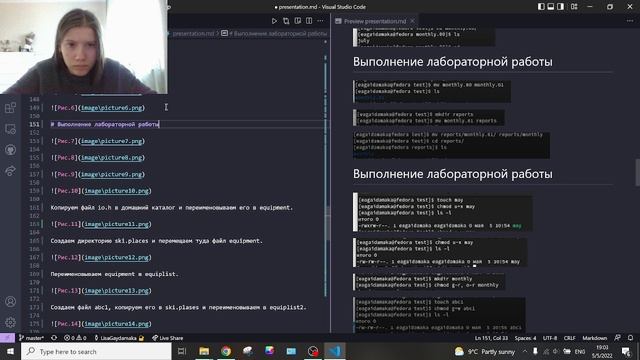
Task: Change indentation via Spaces: 4
Action: (x=525, y=338)
